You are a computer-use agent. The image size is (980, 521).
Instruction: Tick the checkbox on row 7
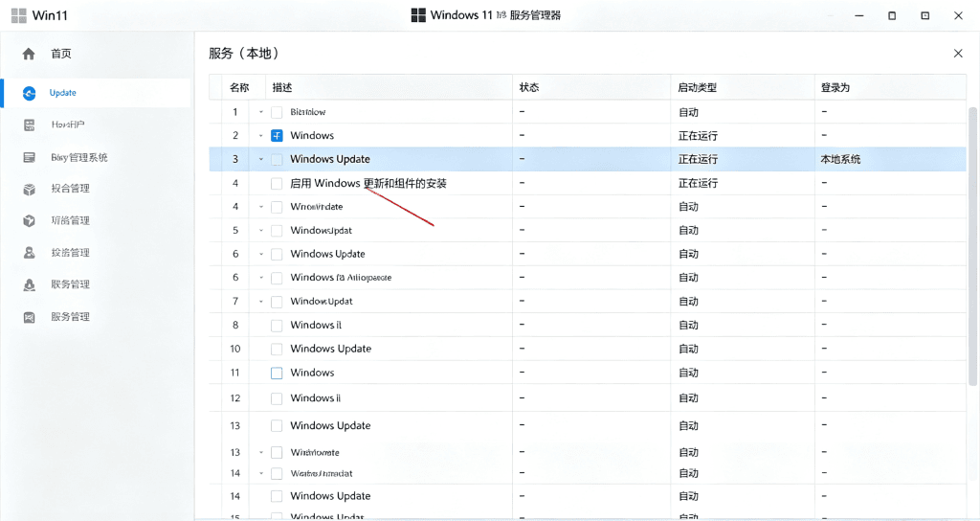tap(277, 302)
